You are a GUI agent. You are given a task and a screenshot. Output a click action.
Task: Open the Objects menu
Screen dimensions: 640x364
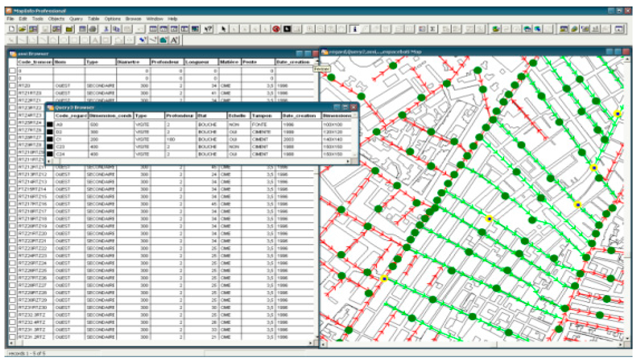pyautogui.click(x=56, y=19)
